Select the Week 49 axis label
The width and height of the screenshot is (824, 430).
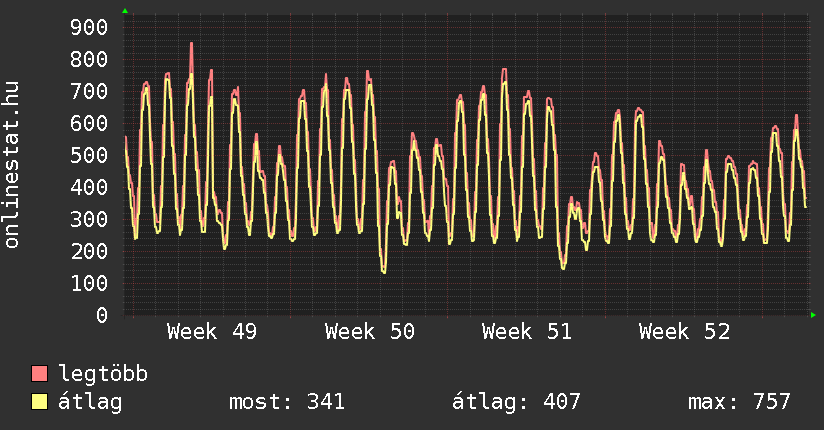tap(211, 332)
